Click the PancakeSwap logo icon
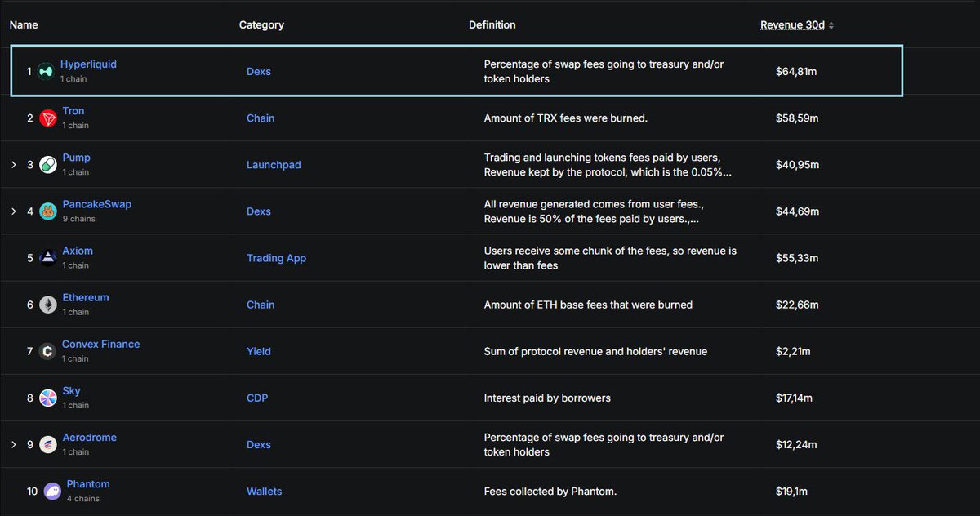The height and width of the screenshot is (516, 980). pyautogui.click(x=47, y=211)
